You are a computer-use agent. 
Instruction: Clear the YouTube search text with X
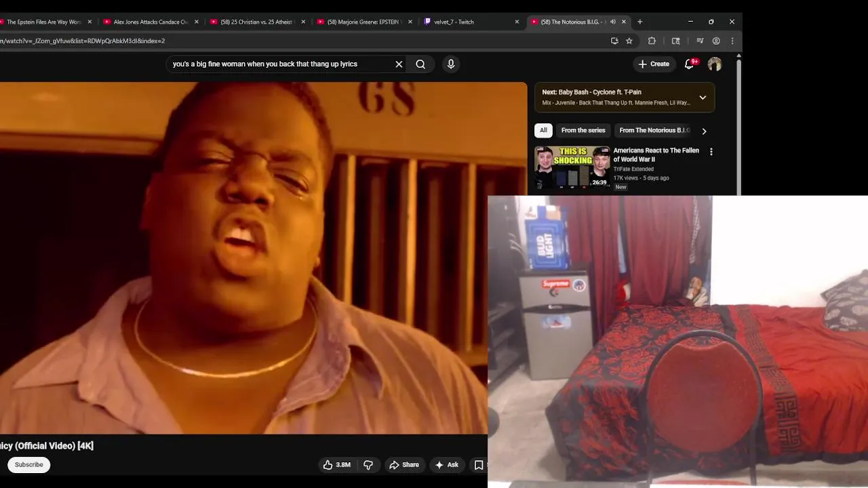click(399, 64)
